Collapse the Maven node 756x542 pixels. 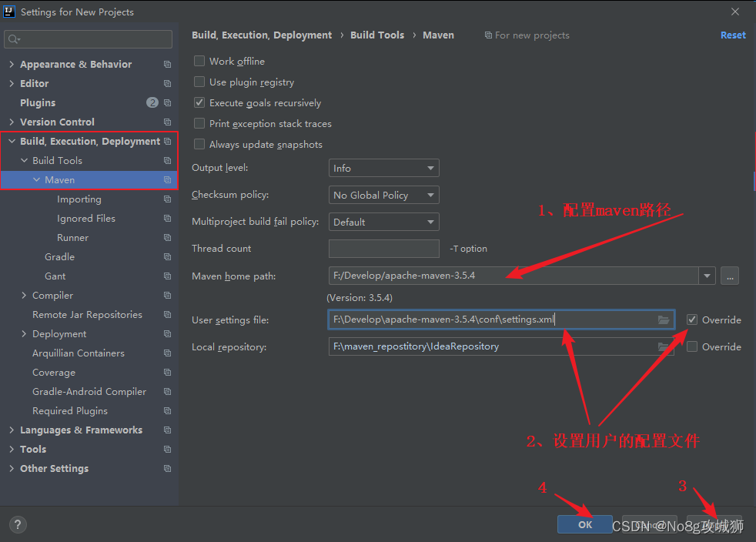click(37, 180)
